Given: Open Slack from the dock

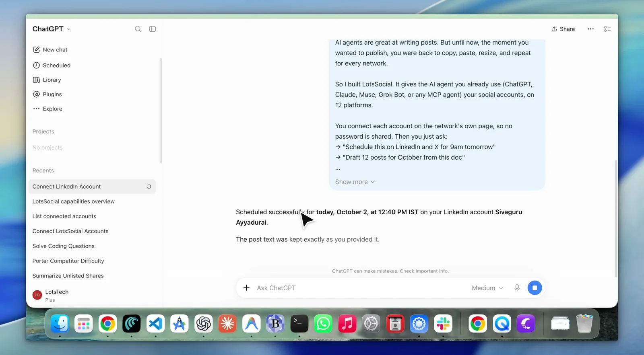Looking at the screenshot, I should point(443,324).
